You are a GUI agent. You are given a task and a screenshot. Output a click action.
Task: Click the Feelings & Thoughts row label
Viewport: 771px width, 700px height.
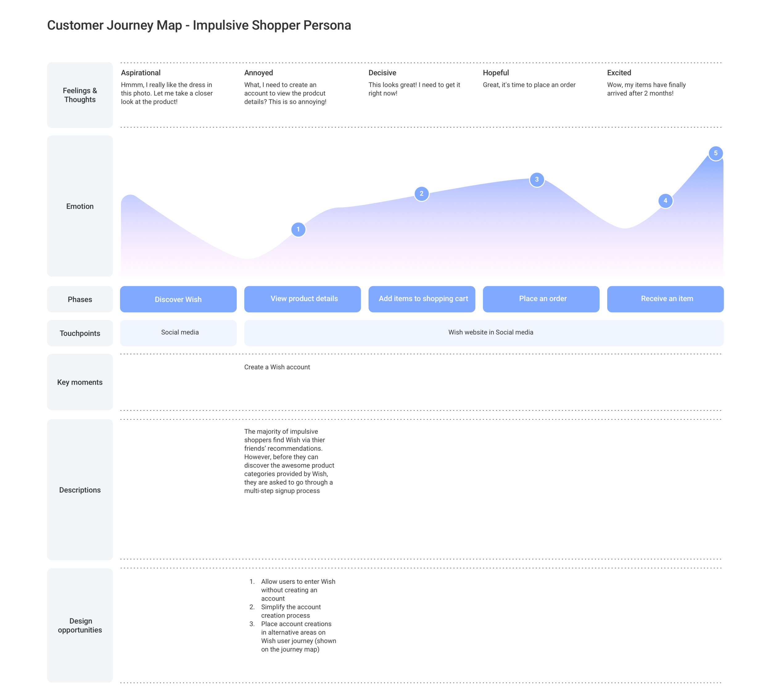click(80, 95)
